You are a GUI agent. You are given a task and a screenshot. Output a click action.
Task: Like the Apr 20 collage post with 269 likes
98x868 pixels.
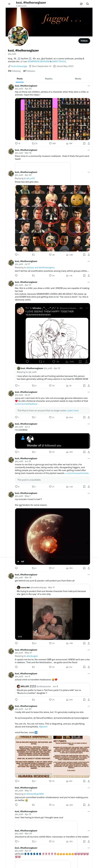pos(52,144)
